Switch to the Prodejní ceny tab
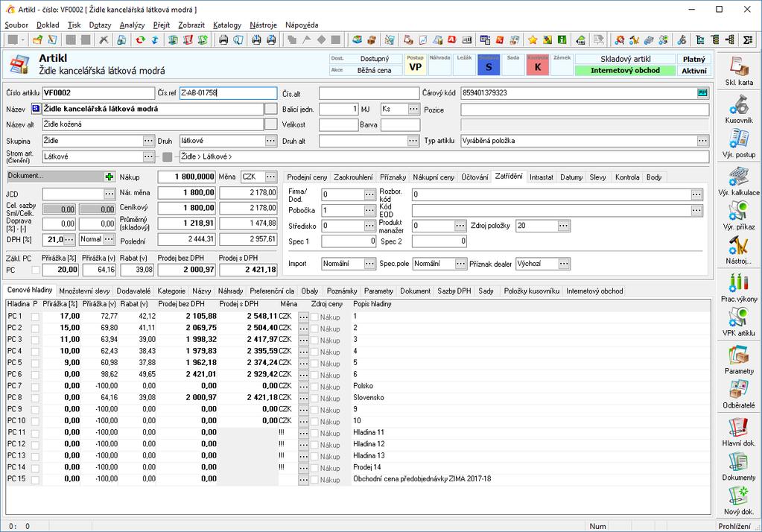This screenshot has width=762, height=532. click(x=307, y=177)
